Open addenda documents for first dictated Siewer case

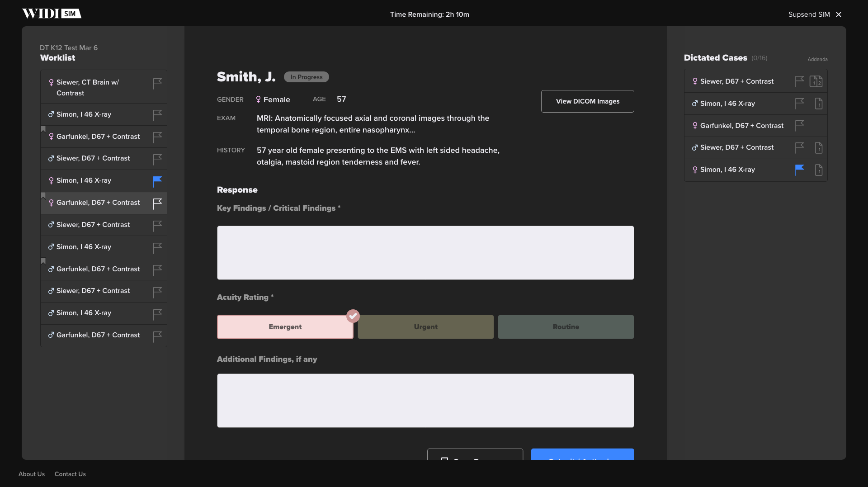point(816,81)
